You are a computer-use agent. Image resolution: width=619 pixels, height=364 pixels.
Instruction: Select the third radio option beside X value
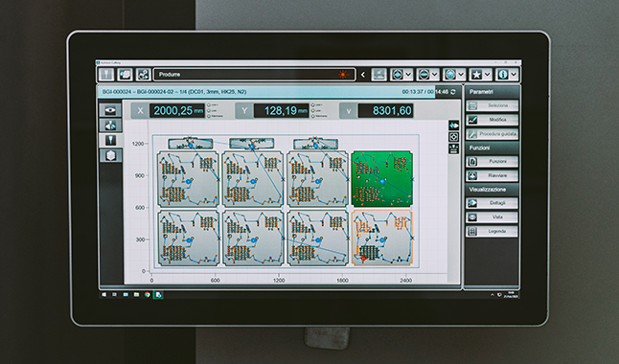(x=209, y=116)
